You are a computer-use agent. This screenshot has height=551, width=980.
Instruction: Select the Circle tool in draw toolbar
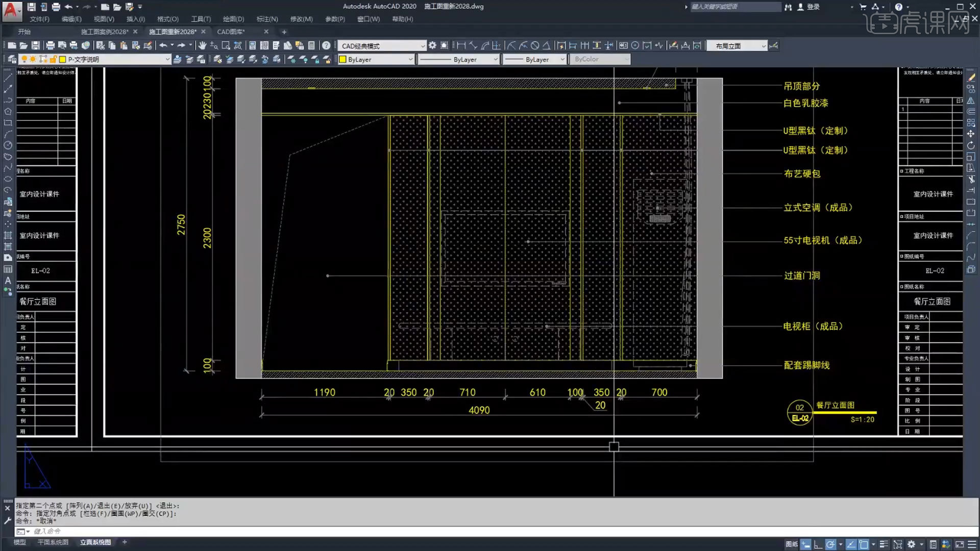click(x=8, y=145)
